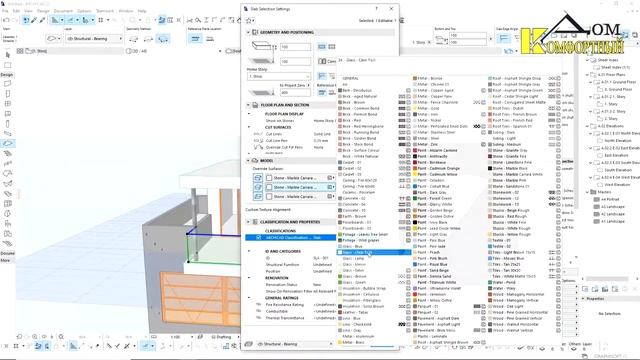
Task: Toggle the bottom surface override checkbox
Action: coord(269,196)
